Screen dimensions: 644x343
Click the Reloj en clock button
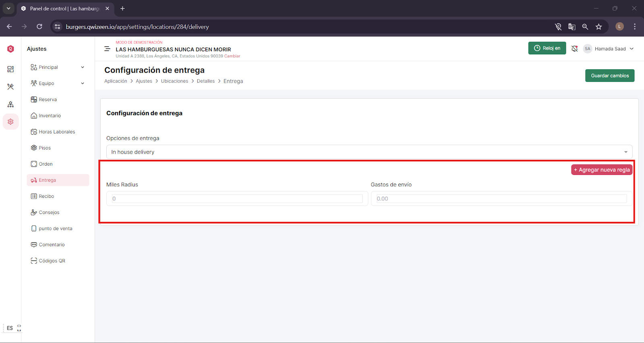[x=547, y=48]
